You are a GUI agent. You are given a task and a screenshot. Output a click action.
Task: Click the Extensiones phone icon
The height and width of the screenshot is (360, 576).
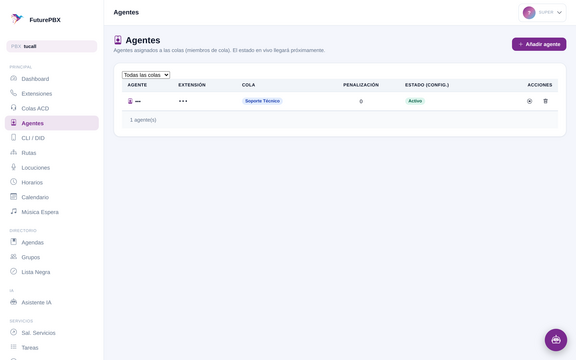[14, 93]
